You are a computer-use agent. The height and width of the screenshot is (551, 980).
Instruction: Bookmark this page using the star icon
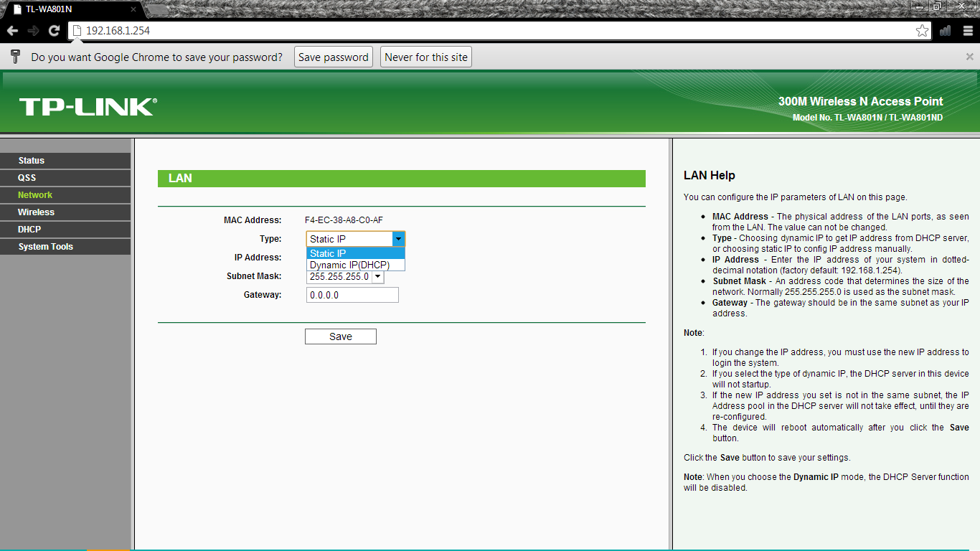pyautogui.click(x=924, y=31)
